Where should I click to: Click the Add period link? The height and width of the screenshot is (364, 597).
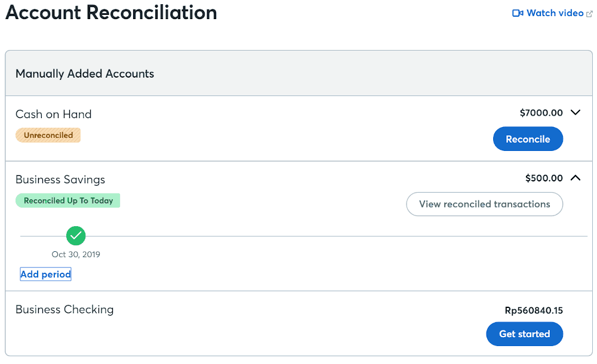(46, 274)
